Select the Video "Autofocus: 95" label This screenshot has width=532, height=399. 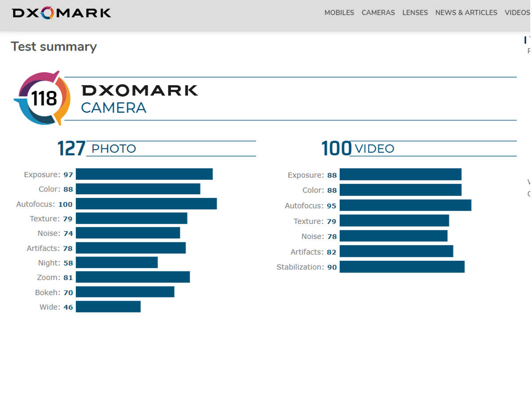[x=311, y=206]
